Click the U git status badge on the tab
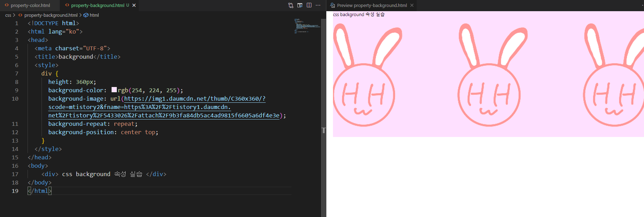This screenshot has width=644, height=217. pyautogui.click(x=128, y=5)
